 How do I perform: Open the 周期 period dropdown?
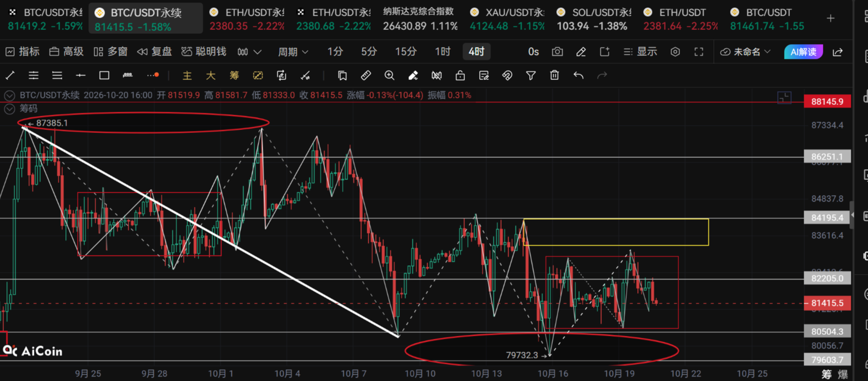coord(293,52)
